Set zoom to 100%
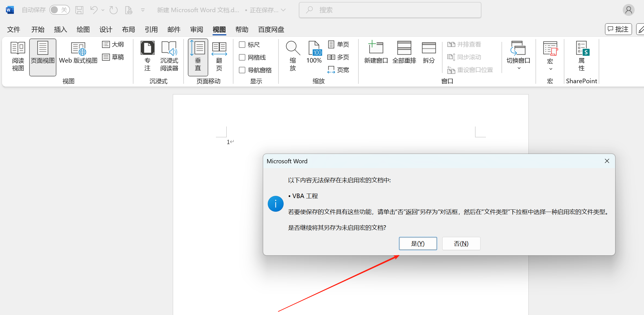Viewport: 644px width, 315px height. [314, 53]
